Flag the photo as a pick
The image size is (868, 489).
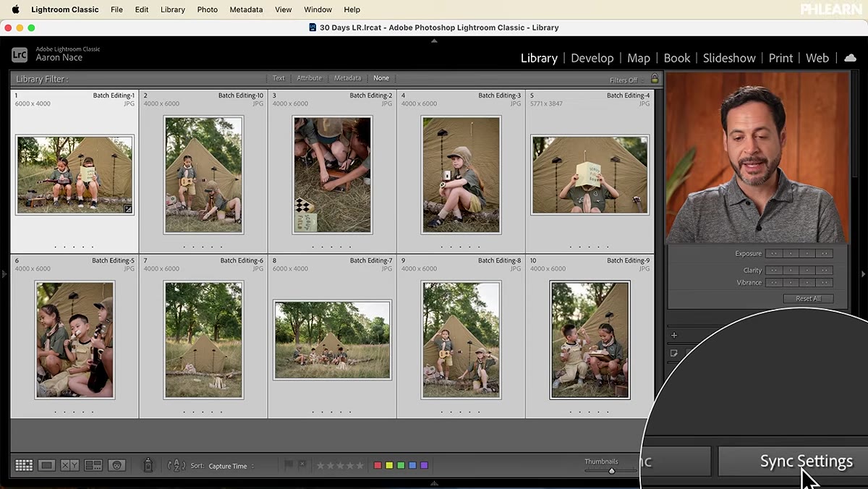[289, 465]
